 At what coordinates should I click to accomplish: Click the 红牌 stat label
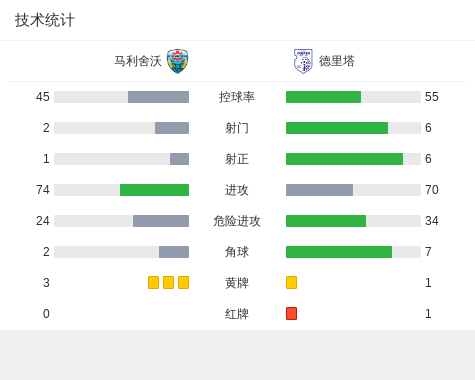tap(237, 314)
